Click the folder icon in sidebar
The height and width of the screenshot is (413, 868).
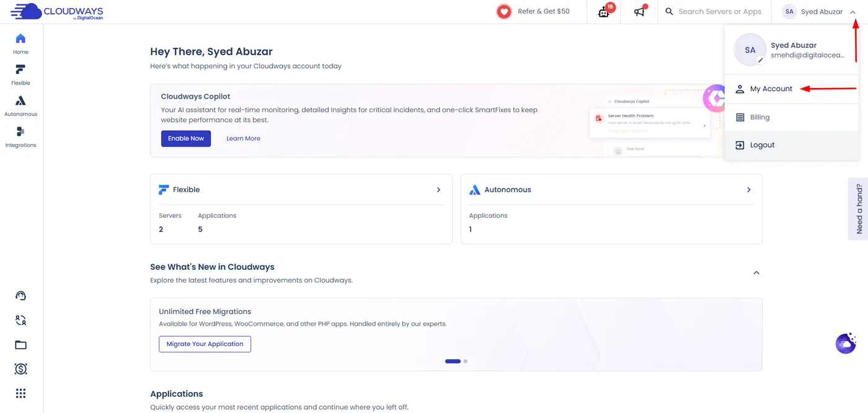(x=20, y=345)
